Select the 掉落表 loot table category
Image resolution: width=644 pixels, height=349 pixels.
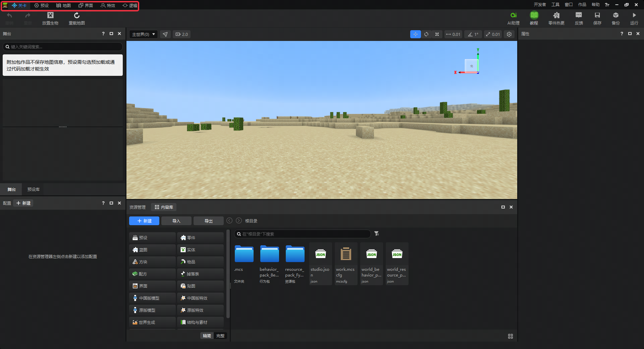coord(201,274)
